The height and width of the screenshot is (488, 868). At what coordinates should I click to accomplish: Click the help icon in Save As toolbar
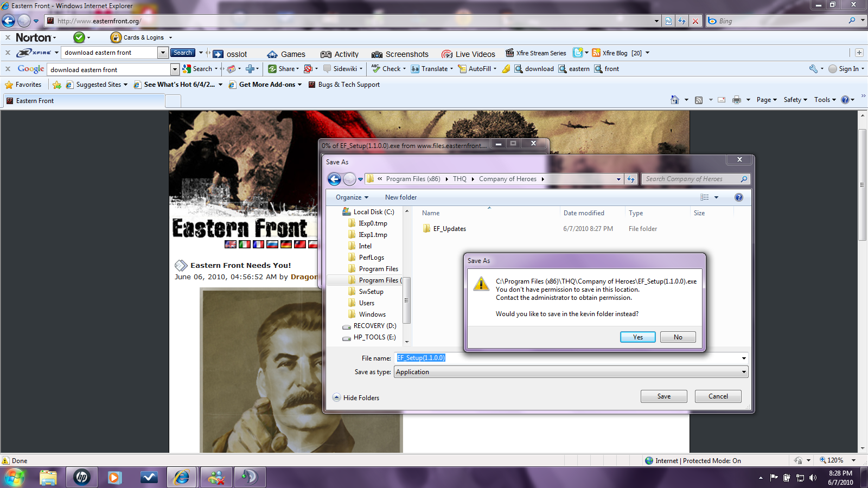pyautogui.click(x=738, y=197)
